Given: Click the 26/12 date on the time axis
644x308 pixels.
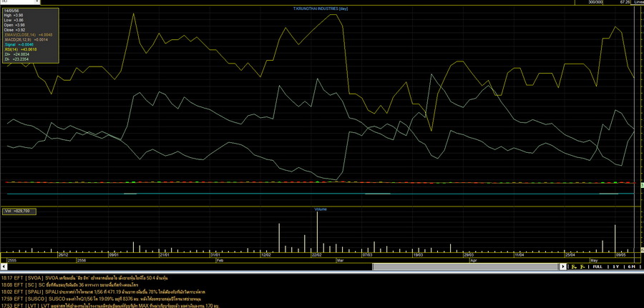Looking at the screenshot, I should point(63,254).
